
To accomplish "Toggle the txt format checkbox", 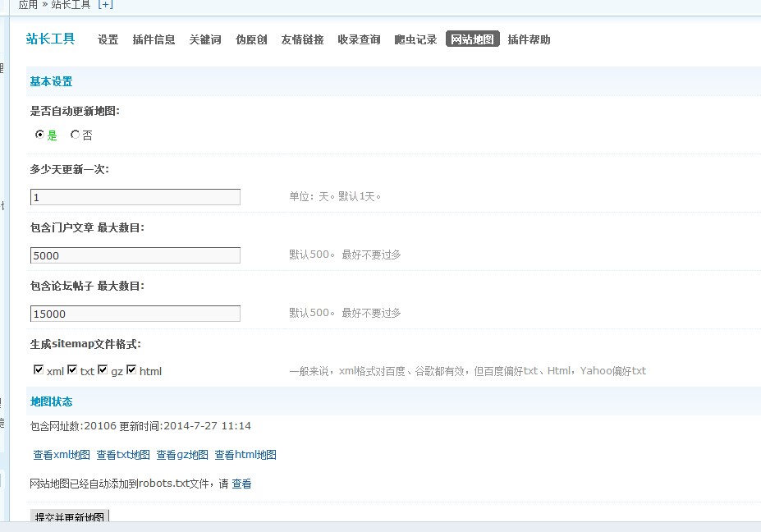I will tap(72, 370).
